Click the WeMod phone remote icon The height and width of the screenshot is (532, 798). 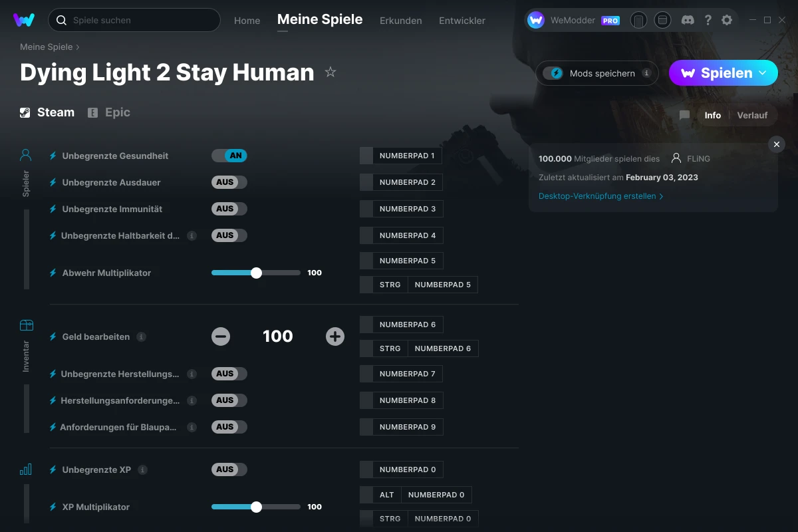[638, 20]
